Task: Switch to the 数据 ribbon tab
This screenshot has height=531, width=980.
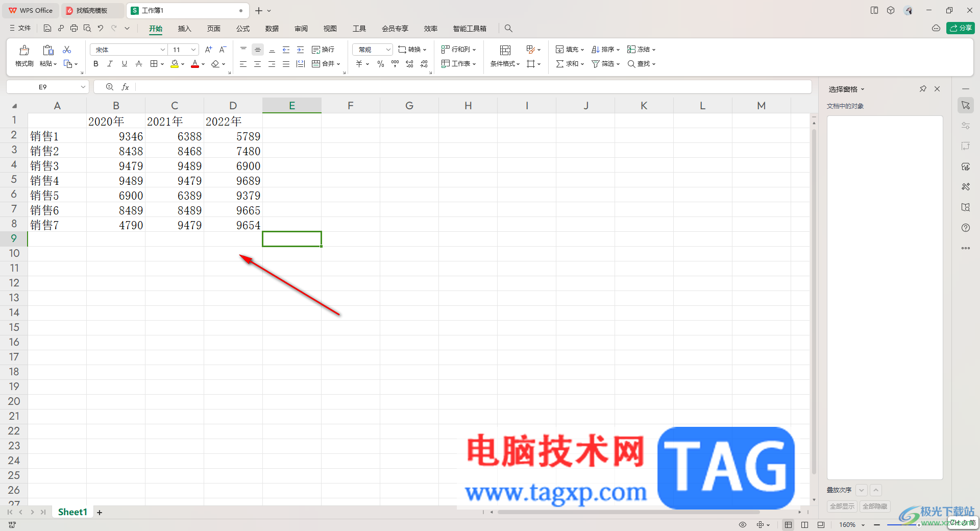Action: point(272,29)
